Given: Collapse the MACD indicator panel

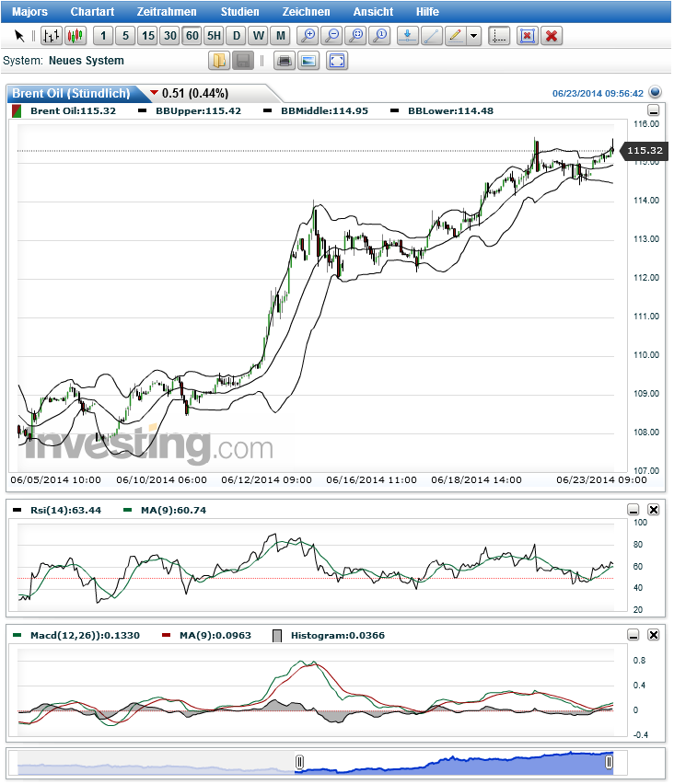Looking at the screenshot, I should [633, 635].
